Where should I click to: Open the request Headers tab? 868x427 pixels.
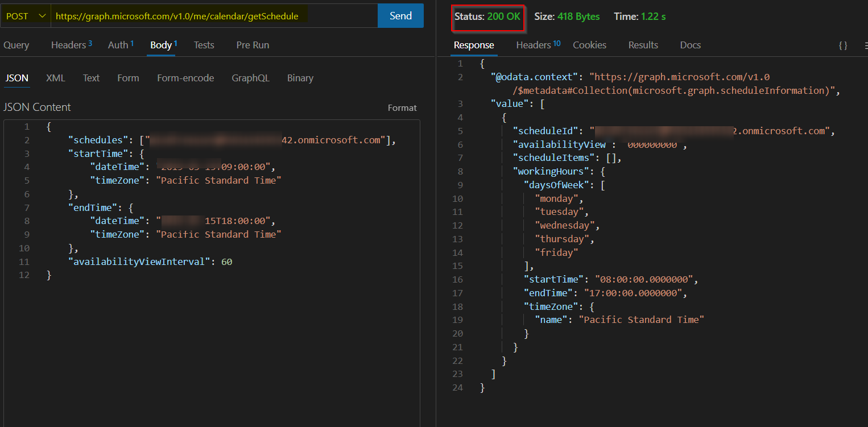pos(72,45)
